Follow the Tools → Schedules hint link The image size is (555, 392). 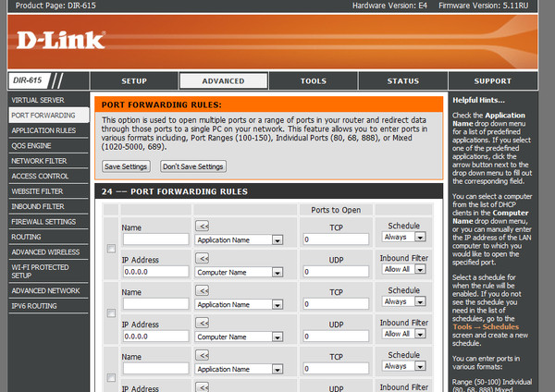tap(486, 327)
